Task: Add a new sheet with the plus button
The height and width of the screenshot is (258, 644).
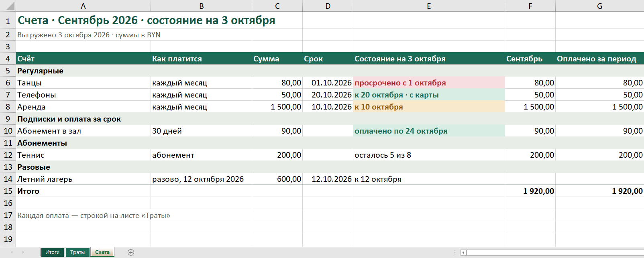Action: [x=130, y=252]
